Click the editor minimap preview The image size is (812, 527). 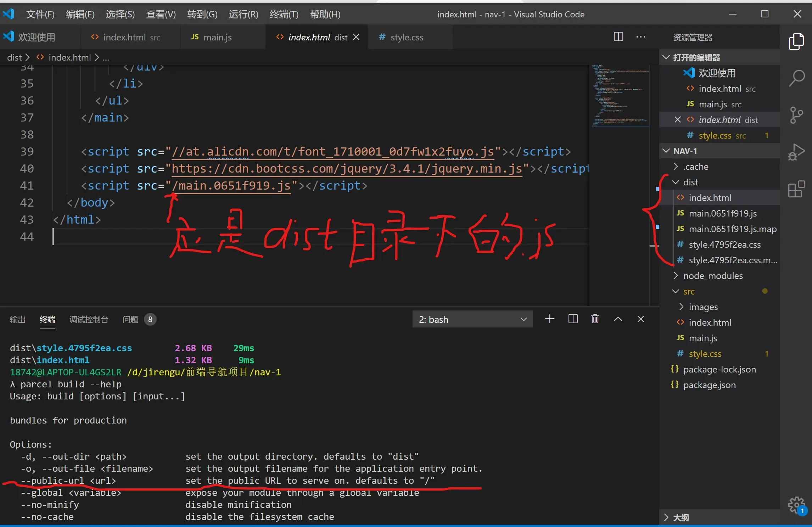coord(620,96)
